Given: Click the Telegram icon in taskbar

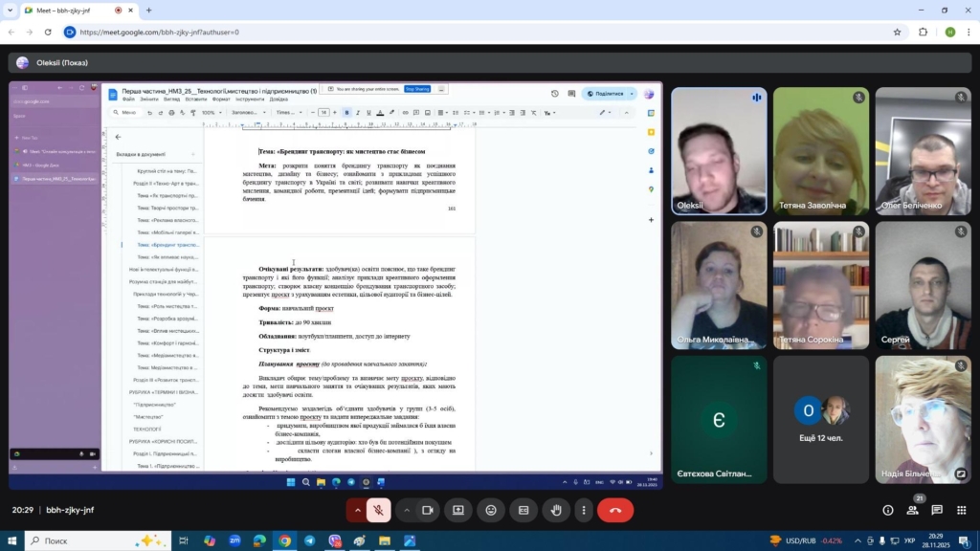Looking at the screenshot, I should pyautogui.click(x=309, y=540).
